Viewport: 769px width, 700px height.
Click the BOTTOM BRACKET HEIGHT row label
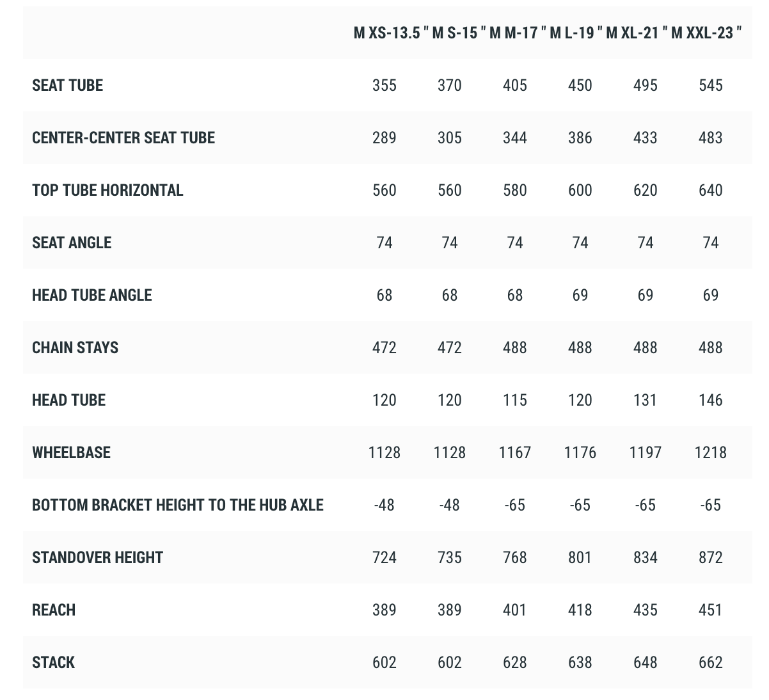point(178,505)
